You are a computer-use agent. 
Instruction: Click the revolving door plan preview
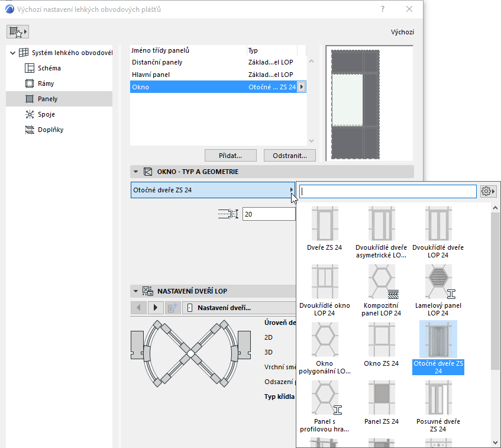(x=190, y=354)
